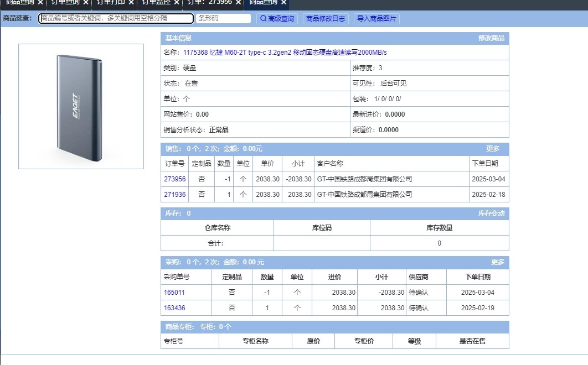Open purchase order 165011
The height and width of the screenshot is (365, 588).
coord(174,293)
